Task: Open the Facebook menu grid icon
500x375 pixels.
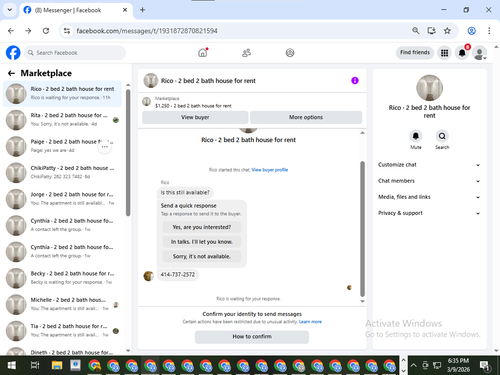Action: click(x=444, y=53)
